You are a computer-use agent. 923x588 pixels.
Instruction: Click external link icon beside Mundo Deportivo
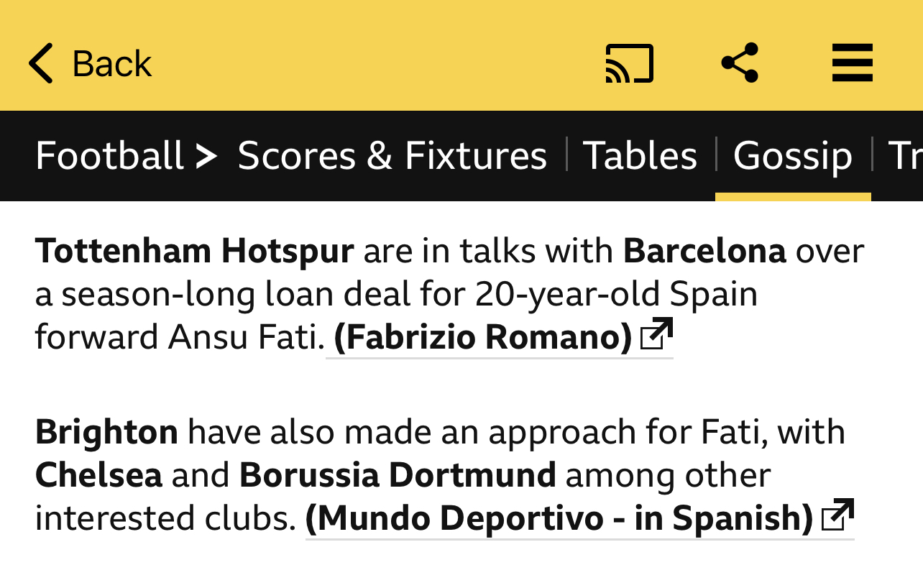838,515
